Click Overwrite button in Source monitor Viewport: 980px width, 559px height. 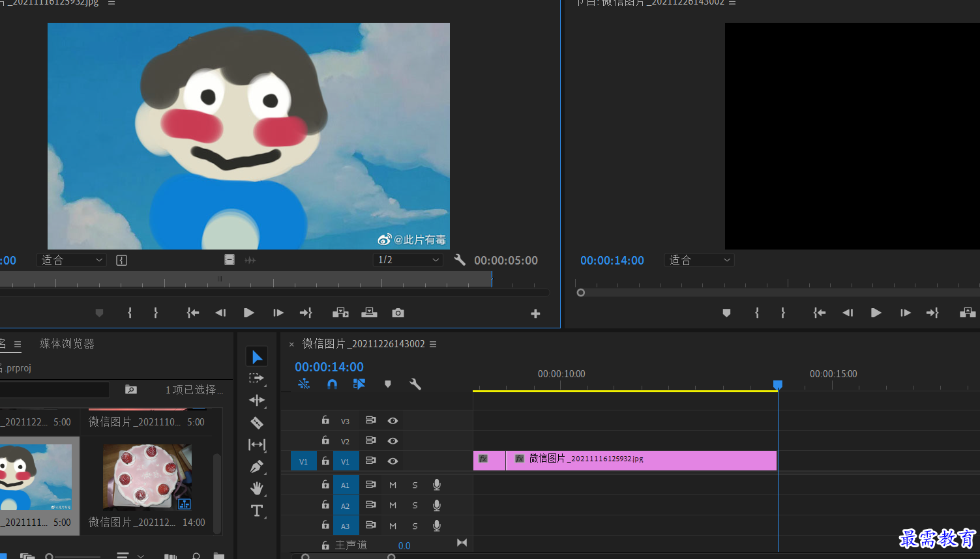[x=369, y=313]
